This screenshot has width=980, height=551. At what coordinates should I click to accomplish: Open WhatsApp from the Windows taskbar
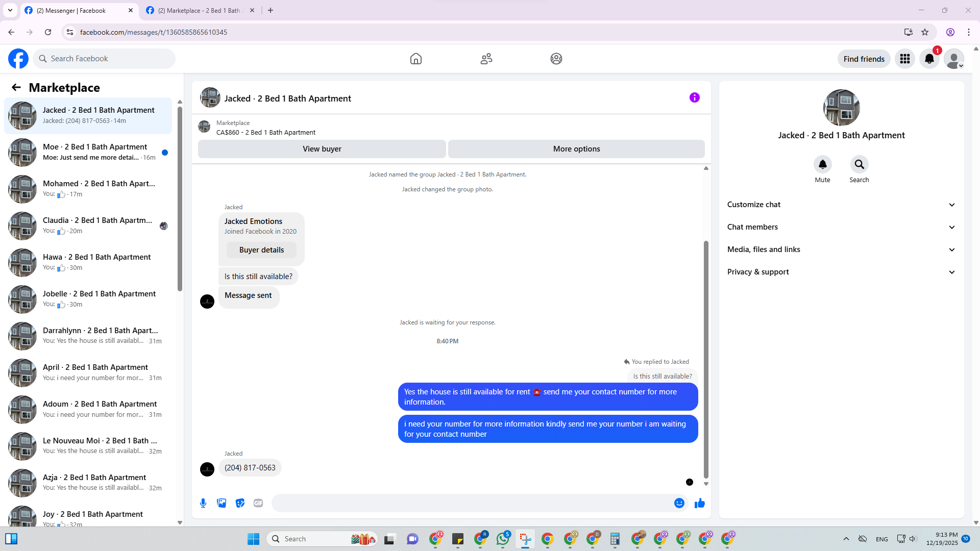point(503,539)
